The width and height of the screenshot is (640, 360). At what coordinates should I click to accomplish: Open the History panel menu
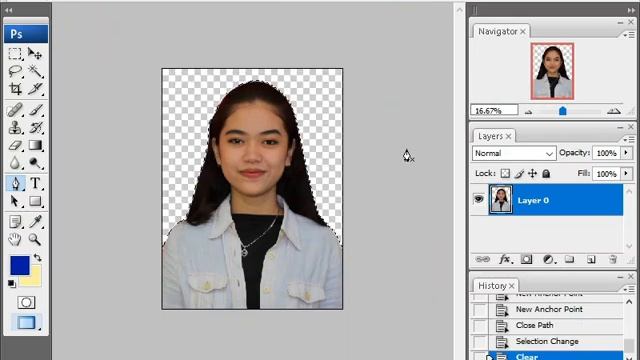tap(629, 289)
